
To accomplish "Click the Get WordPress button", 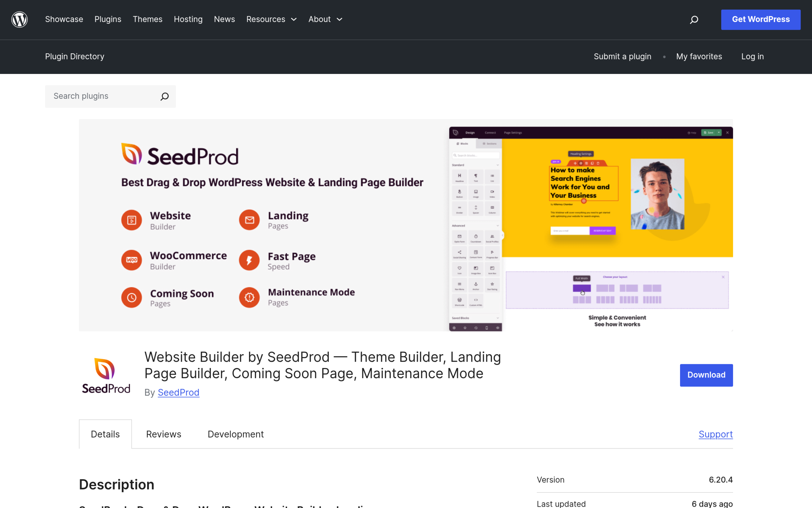I will [761, 19].
